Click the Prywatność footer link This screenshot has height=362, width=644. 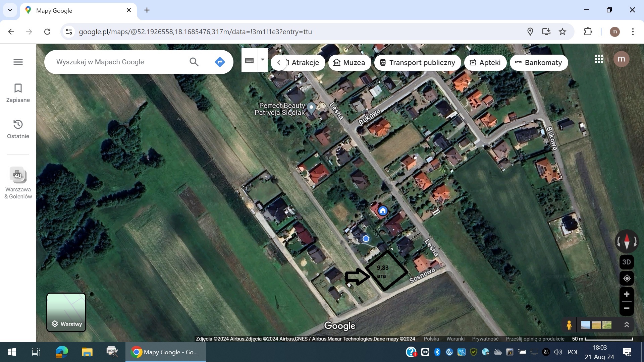[x=485, y=339]
